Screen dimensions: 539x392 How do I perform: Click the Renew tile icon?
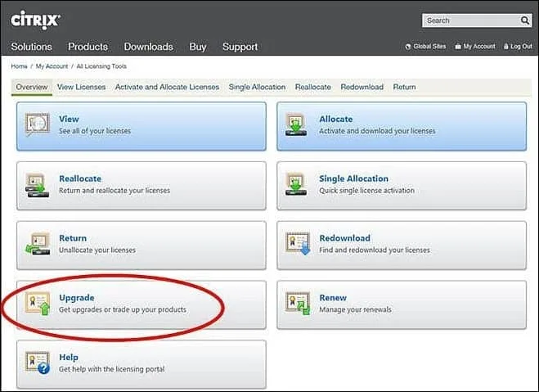point(298,304)
